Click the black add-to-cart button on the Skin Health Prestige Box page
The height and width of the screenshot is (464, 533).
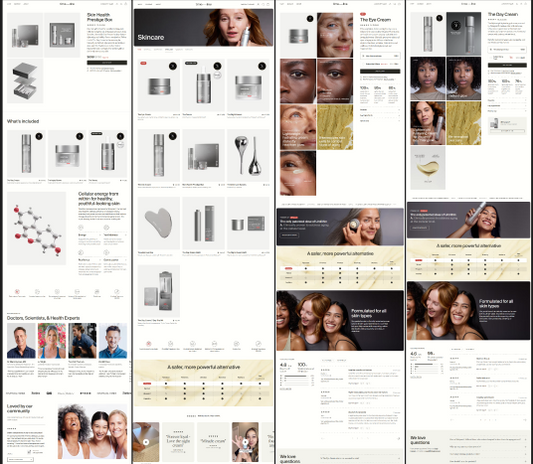(x=107, y=63)
